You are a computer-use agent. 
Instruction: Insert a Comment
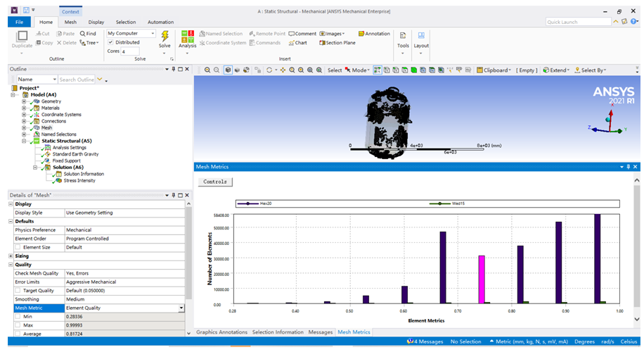tap(302, 34)
